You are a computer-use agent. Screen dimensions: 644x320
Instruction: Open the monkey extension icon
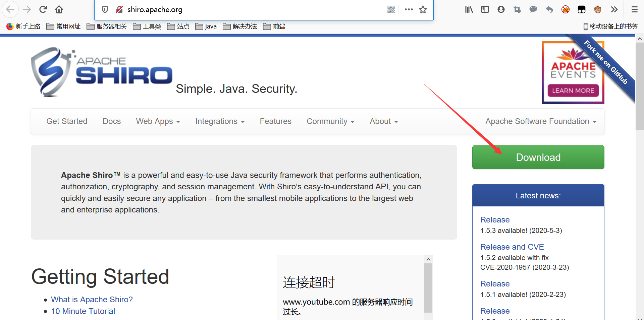598,9
